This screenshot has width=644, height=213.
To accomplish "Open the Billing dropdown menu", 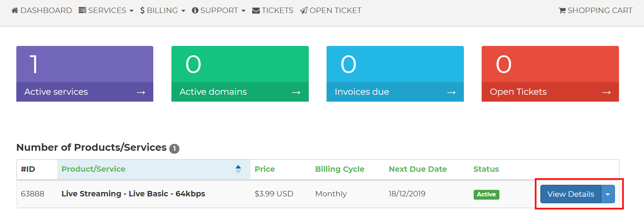I will 163,10.
